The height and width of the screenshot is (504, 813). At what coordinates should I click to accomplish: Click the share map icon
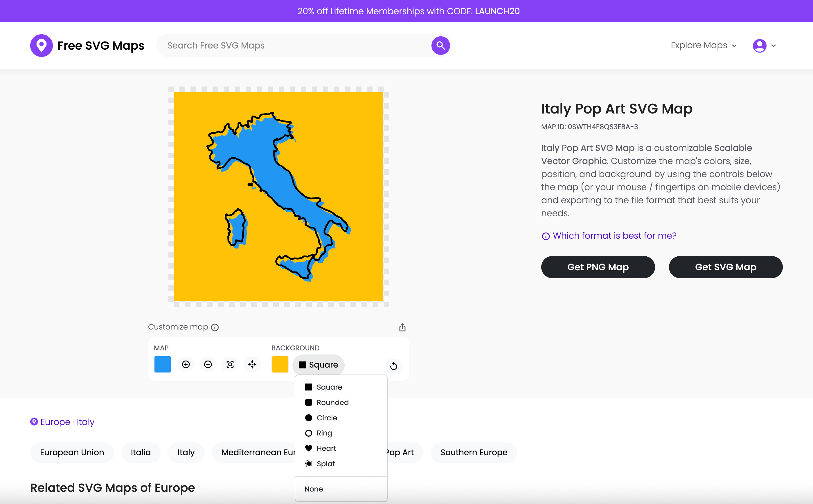click(x=402, y=327)
